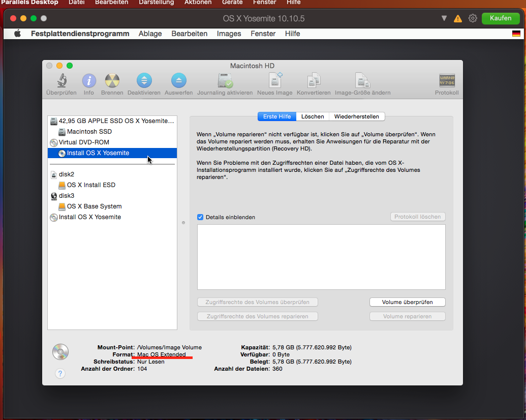Select the OS X Base System volume
The image size is (526, 420).
click(x=112, y=206)
